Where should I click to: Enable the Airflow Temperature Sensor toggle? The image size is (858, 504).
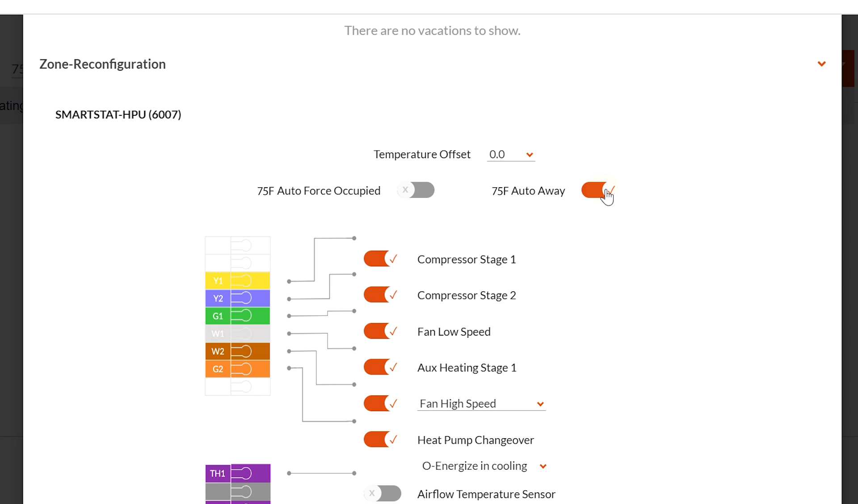click(383, 493)
